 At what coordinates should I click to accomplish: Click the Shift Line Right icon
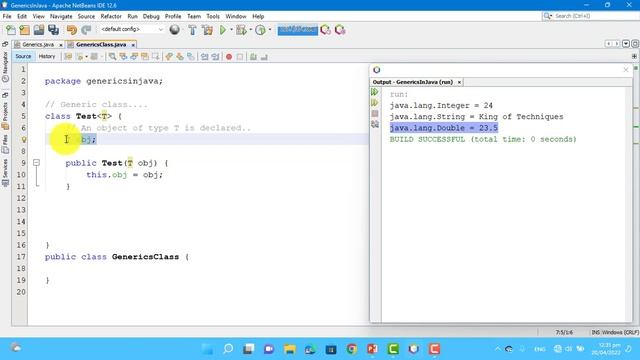[x=215, y=57]
